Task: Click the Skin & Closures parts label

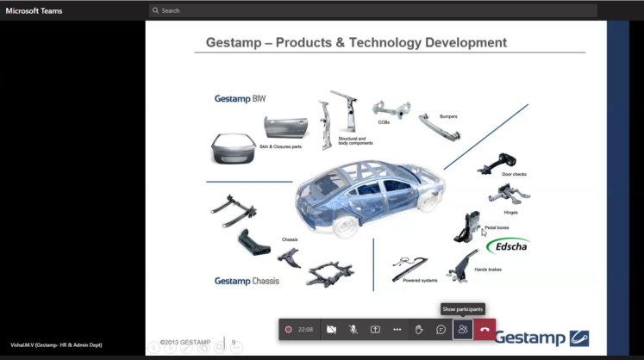Action: 280,146
